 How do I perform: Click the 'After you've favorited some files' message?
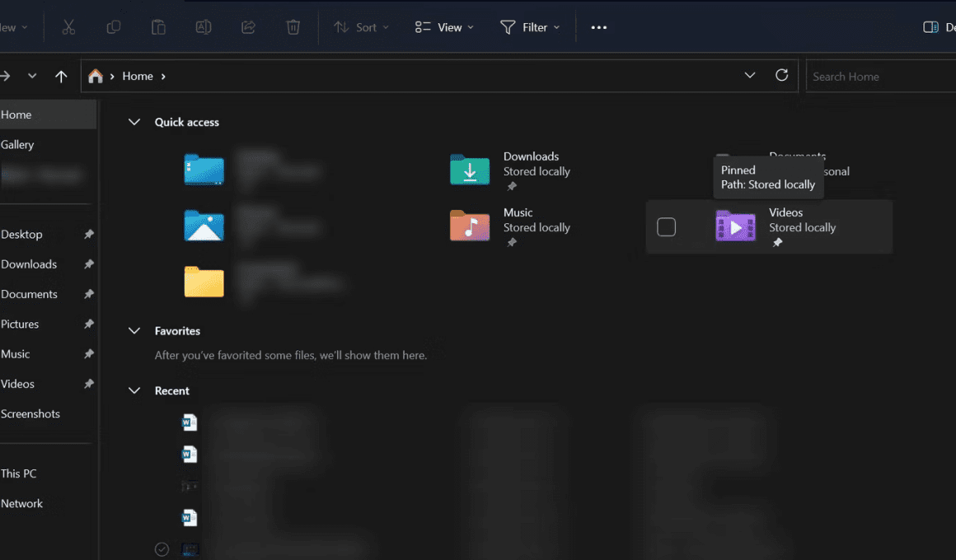[x=291, y=355]
